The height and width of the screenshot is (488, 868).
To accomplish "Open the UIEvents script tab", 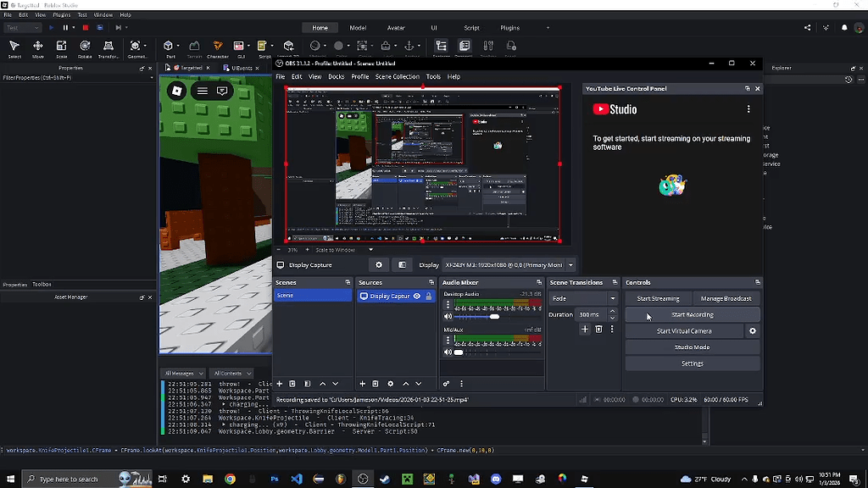I will coord(242,68).
